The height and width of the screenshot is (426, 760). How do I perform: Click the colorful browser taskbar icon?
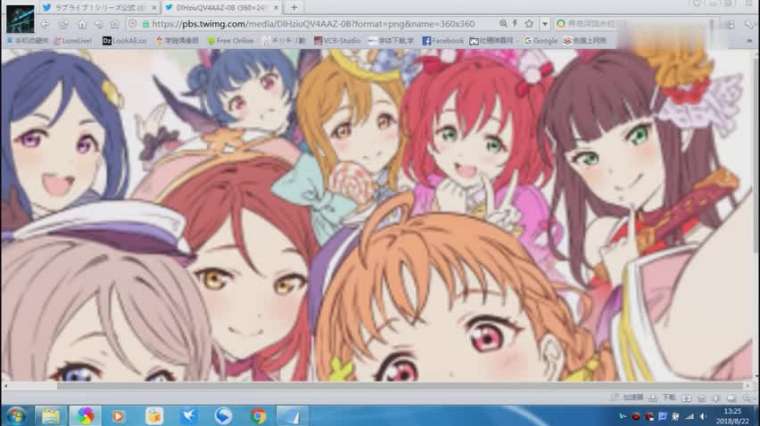(x=85, y=416)
